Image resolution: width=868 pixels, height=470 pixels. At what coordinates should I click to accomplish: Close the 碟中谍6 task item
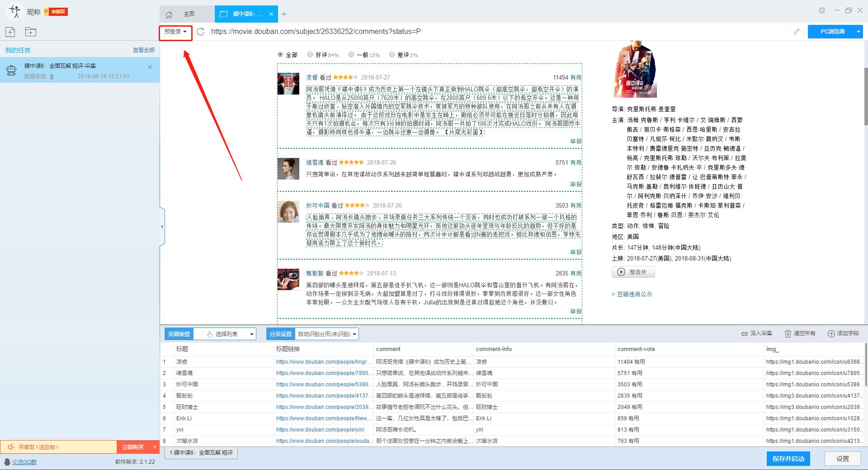[150, 67]
